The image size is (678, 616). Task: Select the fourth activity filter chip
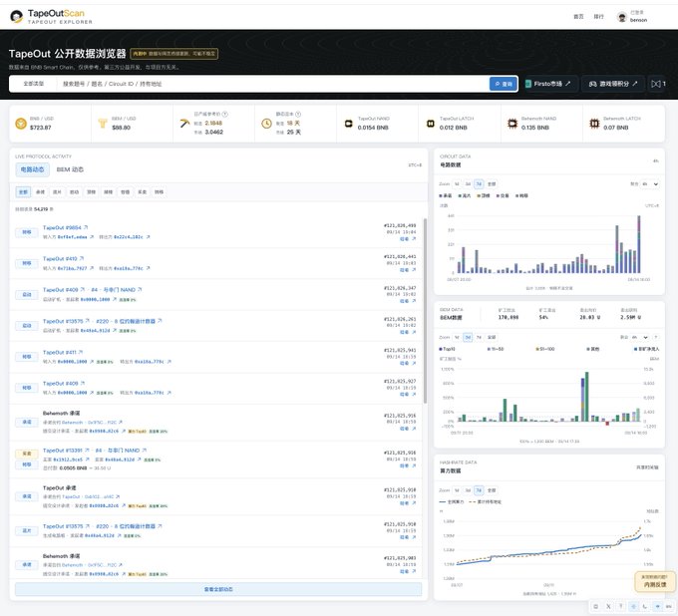click(x=75, y=192)
